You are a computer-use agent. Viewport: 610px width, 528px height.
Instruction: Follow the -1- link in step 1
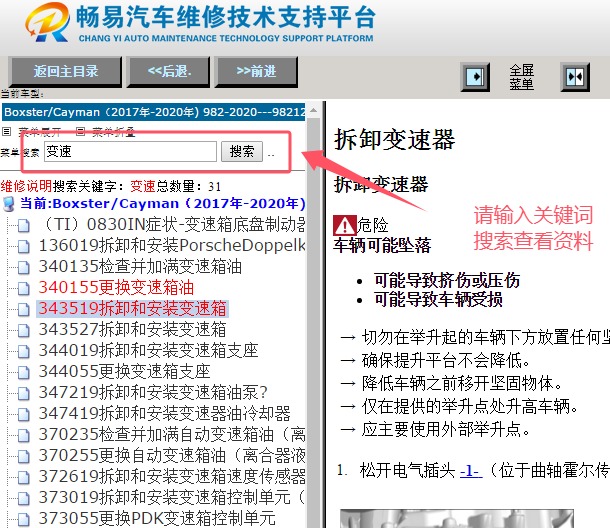pos(471,471)
